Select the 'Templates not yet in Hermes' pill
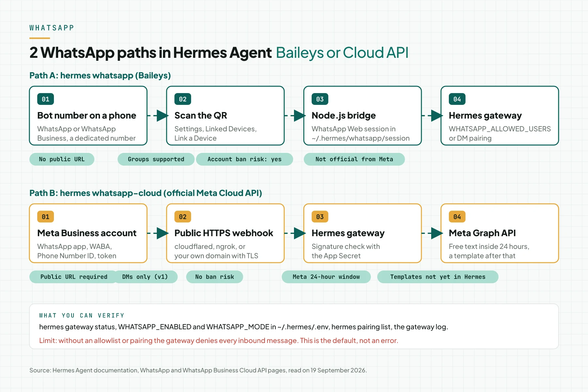The height and width of the screenshot is (392, 588). [x=438, y=277]
